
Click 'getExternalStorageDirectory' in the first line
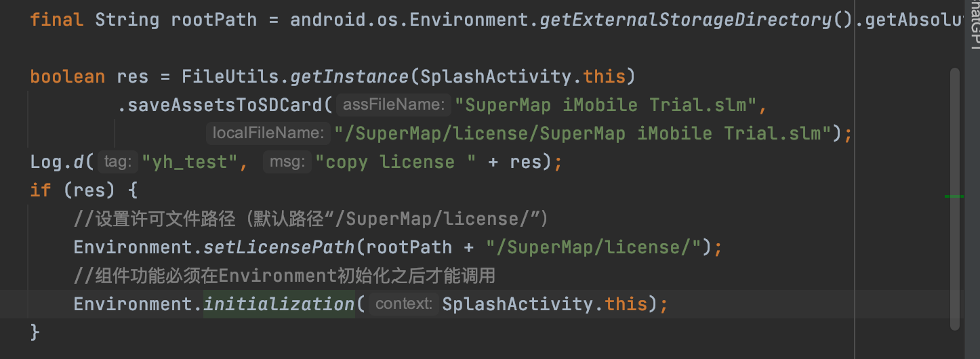click(686, 20)
